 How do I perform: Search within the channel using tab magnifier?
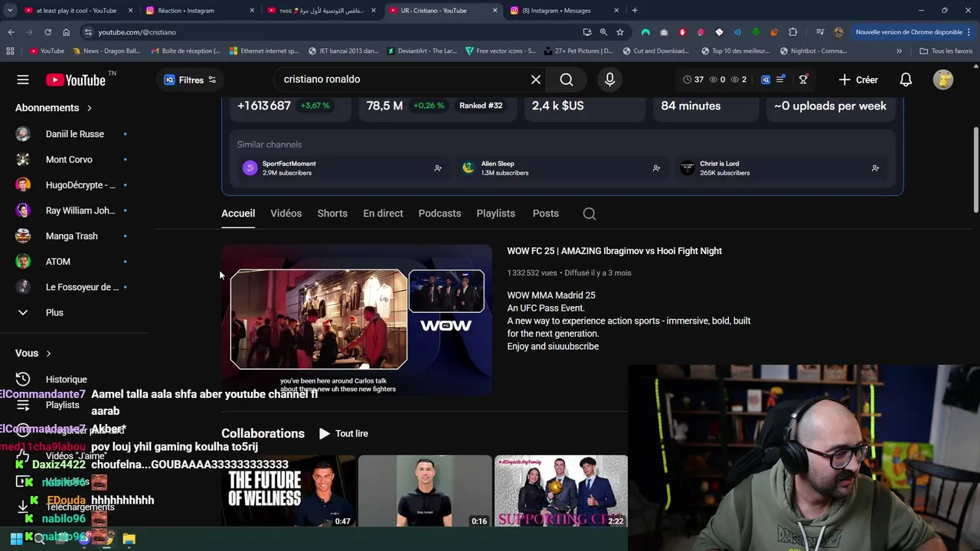pos(590,214)
